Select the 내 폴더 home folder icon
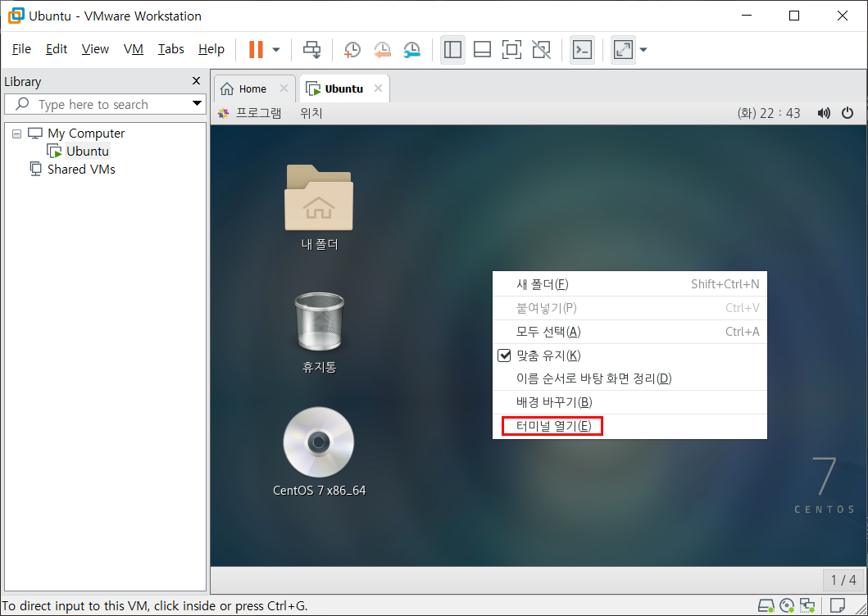 [x=320, y=207]
